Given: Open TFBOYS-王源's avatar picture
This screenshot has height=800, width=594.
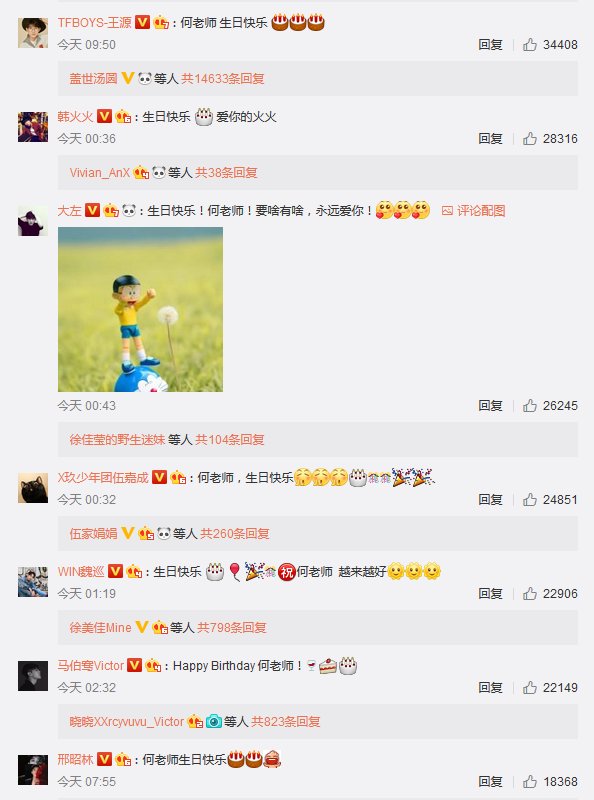Looking at the screenshot, I should (x=33, y=33).
